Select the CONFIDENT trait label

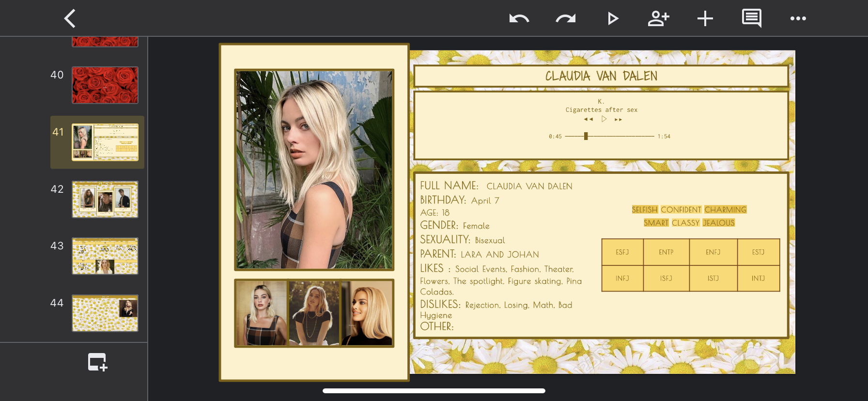[x=681, y=210]
